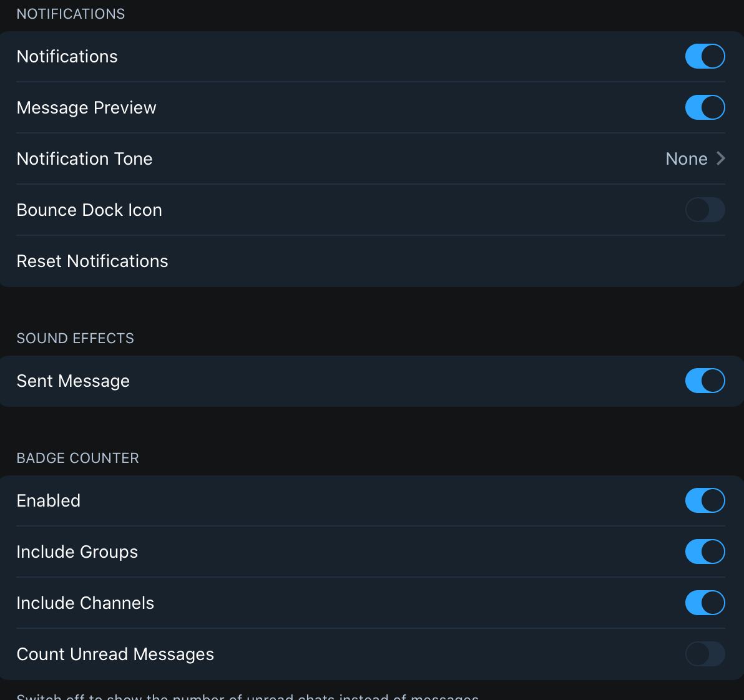The height and width of the screenshot is (700, 744).
Task: Turn off the Notifications switch
Action: [705, 56]
